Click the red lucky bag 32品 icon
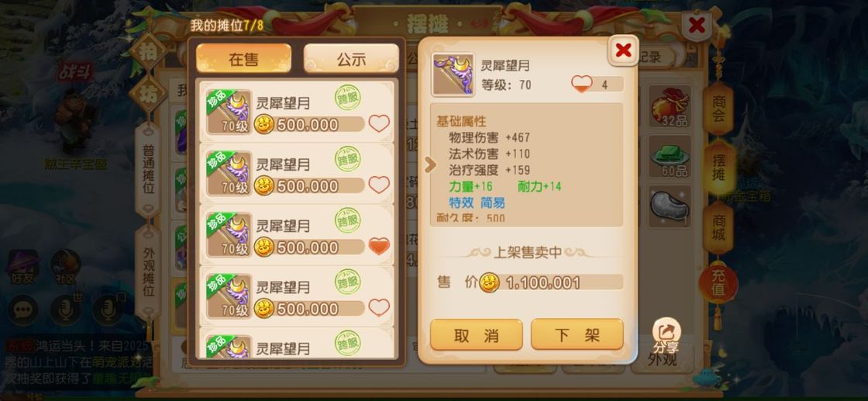 pos(670,106)
